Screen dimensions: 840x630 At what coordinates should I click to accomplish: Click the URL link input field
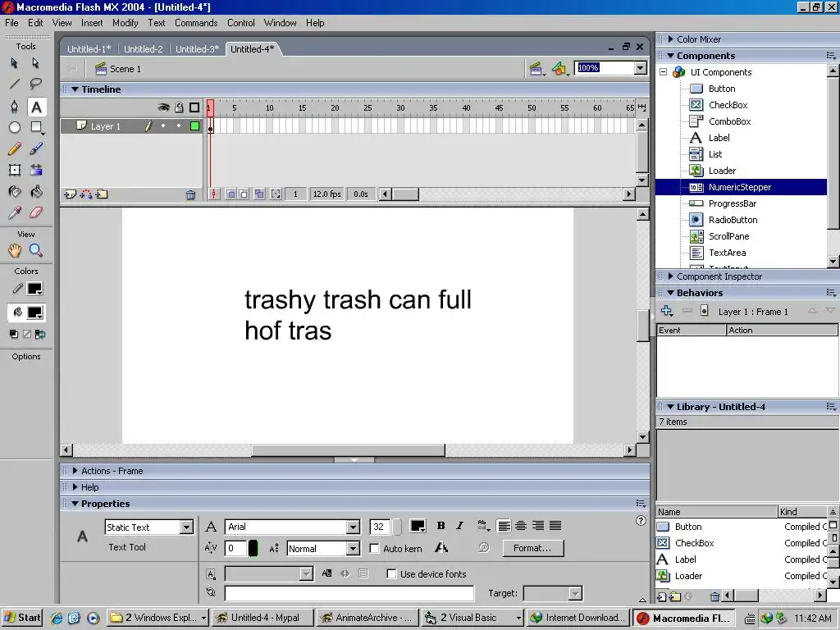(349, 593)
